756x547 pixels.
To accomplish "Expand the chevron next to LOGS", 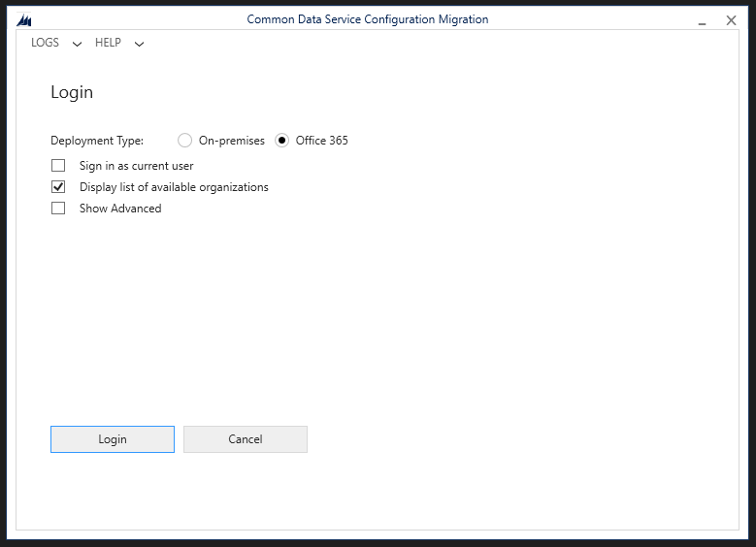I will tap(77, 44).
